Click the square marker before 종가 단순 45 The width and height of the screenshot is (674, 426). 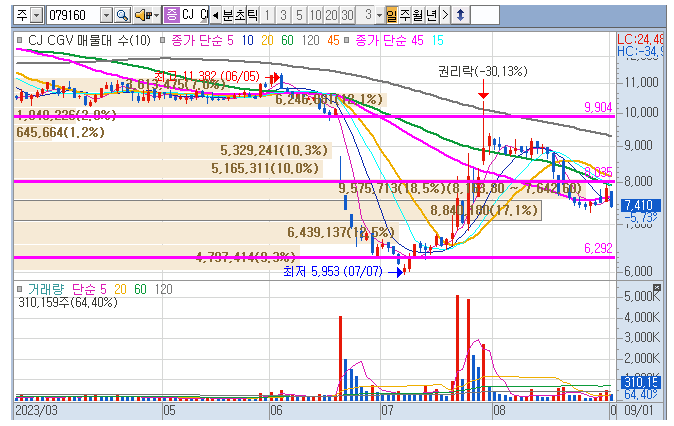pyautogui.click(x=346, y=40)
